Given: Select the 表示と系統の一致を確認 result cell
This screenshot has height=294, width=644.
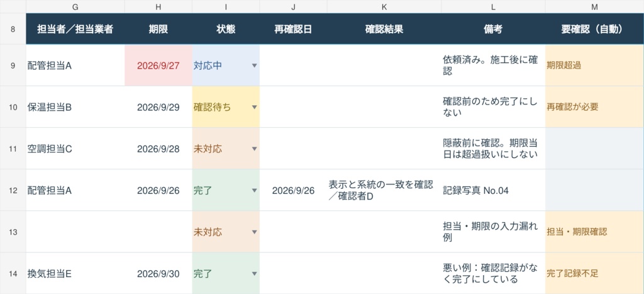Looking at the screenshot, I should 384,190.
